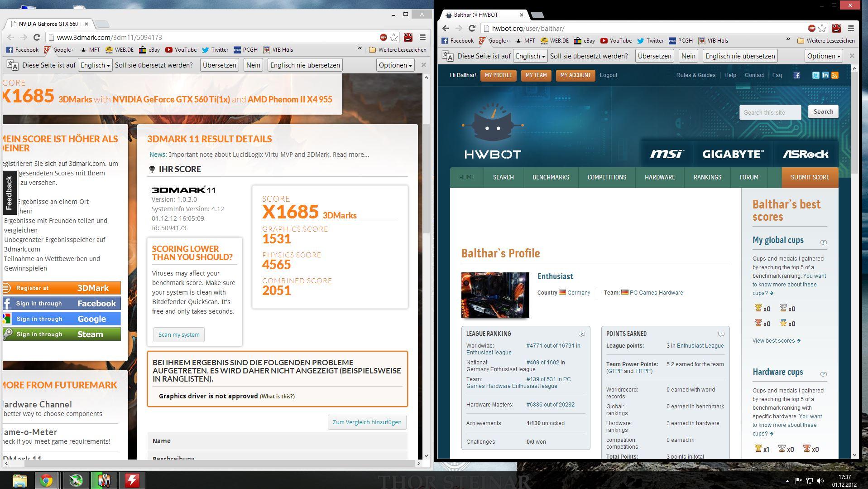Image resolution: width=868 pixels, height=489 pixels.
Task: Click Scan my system button
Action: point(179,335)
